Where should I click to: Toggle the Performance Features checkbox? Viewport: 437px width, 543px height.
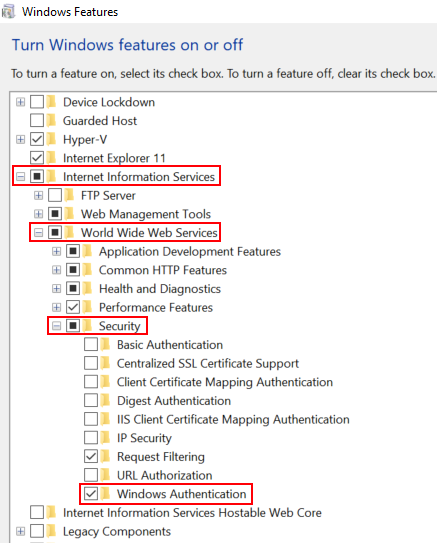pyautogui.click(x=73, y=307)
